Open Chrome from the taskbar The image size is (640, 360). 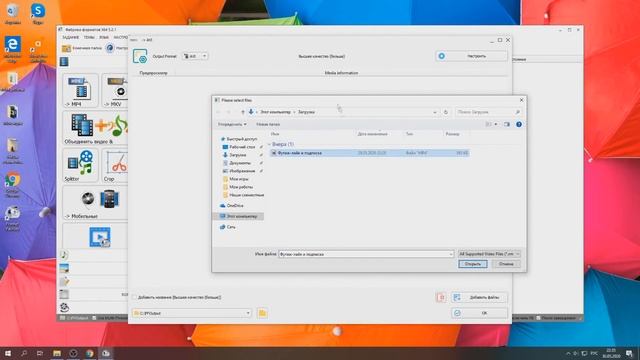(x=89, y=353)
